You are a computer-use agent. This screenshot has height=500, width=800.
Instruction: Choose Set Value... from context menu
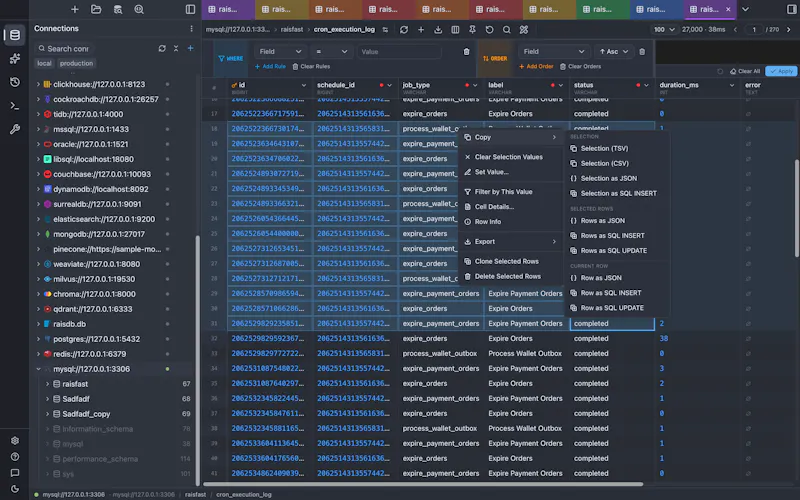point(510,172)
